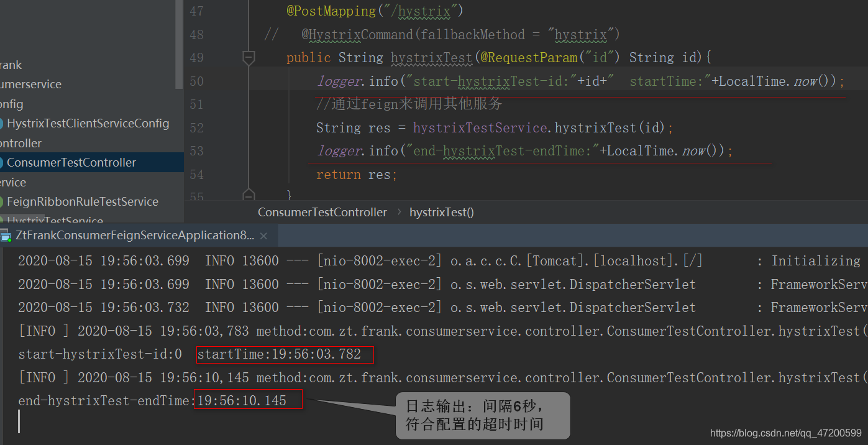Select the 'onfig' package folder in the tree

12,104
